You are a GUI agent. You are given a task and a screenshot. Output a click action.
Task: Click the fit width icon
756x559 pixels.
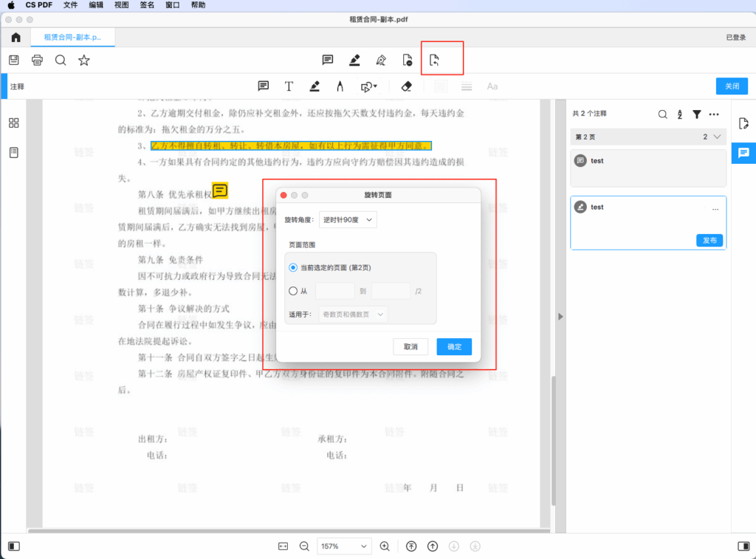pyautogui.click(x=283, y=546)
